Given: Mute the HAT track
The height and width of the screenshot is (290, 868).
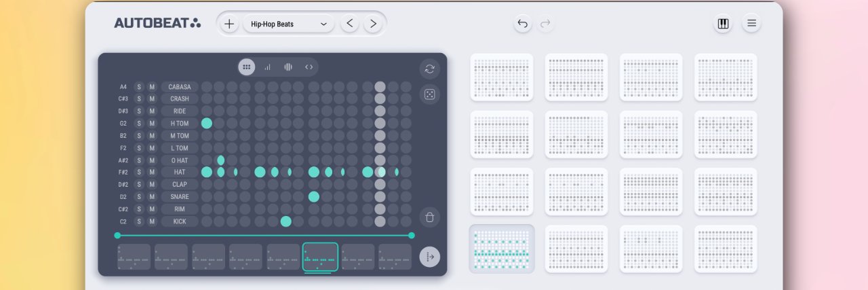Looking at the screenshot, I should (x=153, y=173).
